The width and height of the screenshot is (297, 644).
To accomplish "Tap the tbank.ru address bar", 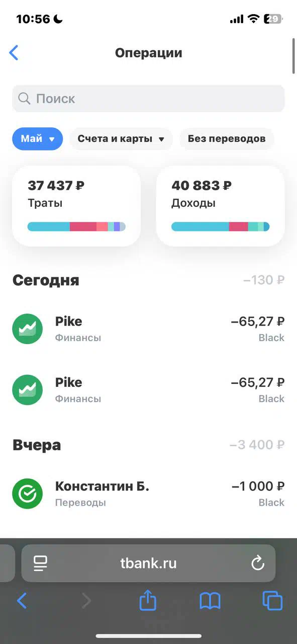I will coord(148,563).
